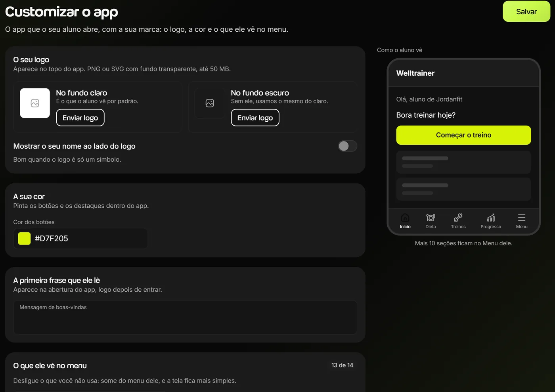Open the Menu hamburger icon in preview
This screenshot has height=392, width=555.
(522, 218)
